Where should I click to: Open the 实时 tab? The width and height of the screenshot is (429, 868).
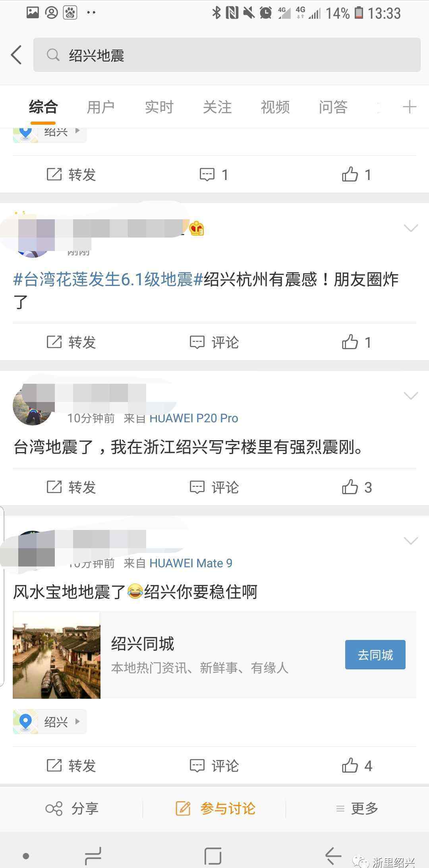159,107
